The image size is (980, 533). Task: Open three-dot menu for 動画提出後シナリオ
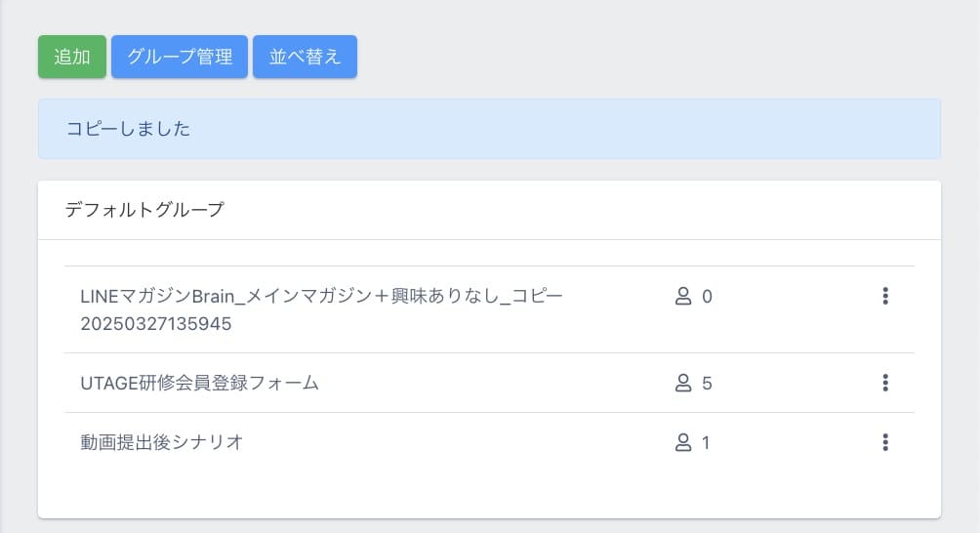tap(885, 442)
